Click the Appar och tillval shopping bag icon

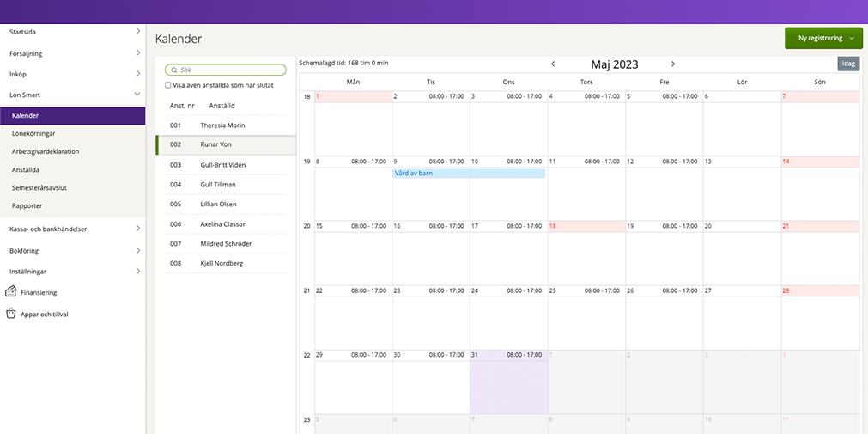pyautogui.click(x=10, y=314)
